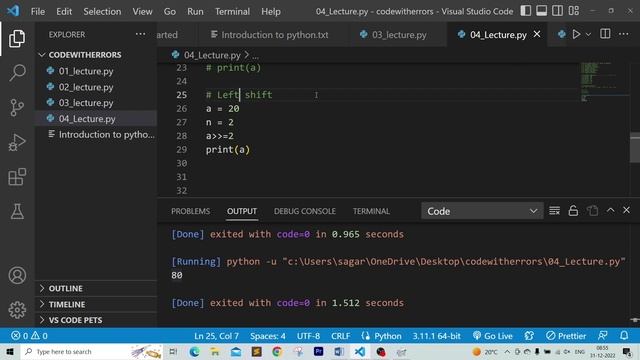The width and height of the screenshot is (640, 360).
Task: Close the bottom panel
Action: tap(627, 210)
